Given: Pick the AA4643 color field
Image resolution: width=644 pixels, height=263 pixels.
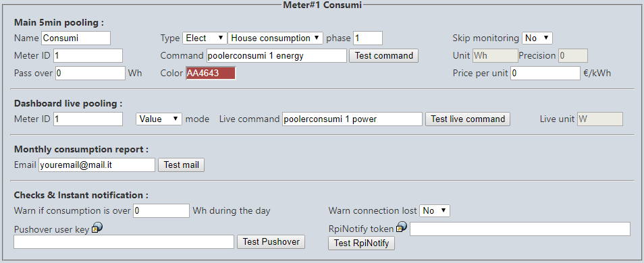Looking at the screenshot, I should click(x=211, y=74).
